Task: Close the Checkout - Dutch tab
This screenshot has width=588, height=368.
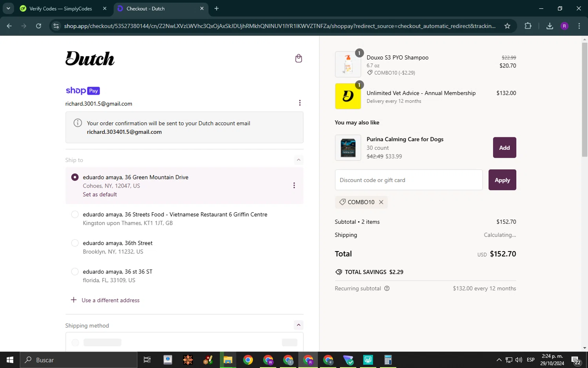Action: [x=202, y=8]
